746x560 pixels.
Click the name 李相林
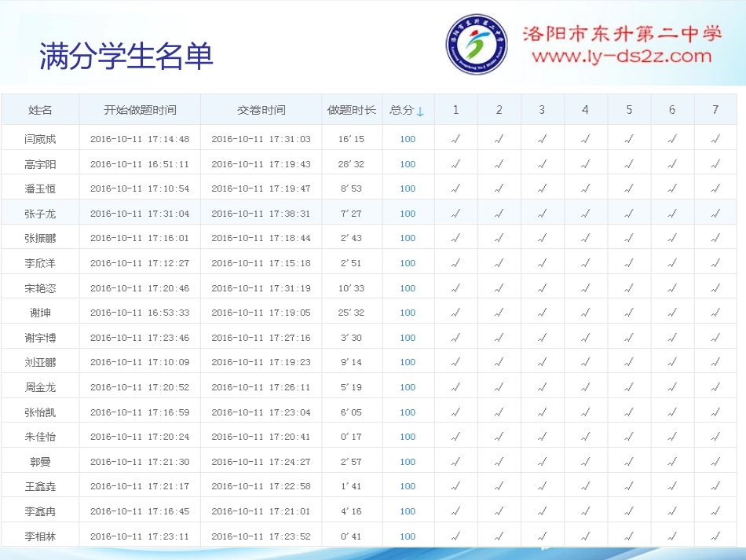pyautogui.click(x=40, y=536)
